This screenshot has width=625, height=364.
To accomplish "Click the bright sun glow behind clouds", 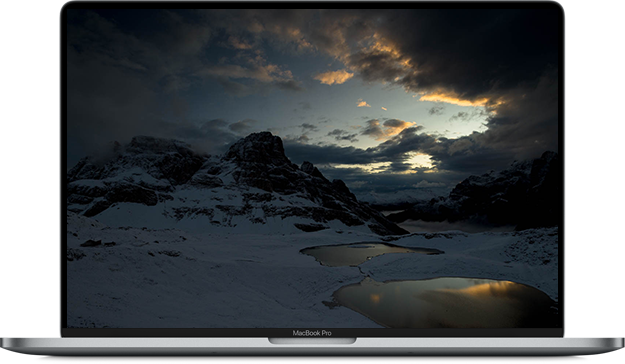I will pos(421,161).
